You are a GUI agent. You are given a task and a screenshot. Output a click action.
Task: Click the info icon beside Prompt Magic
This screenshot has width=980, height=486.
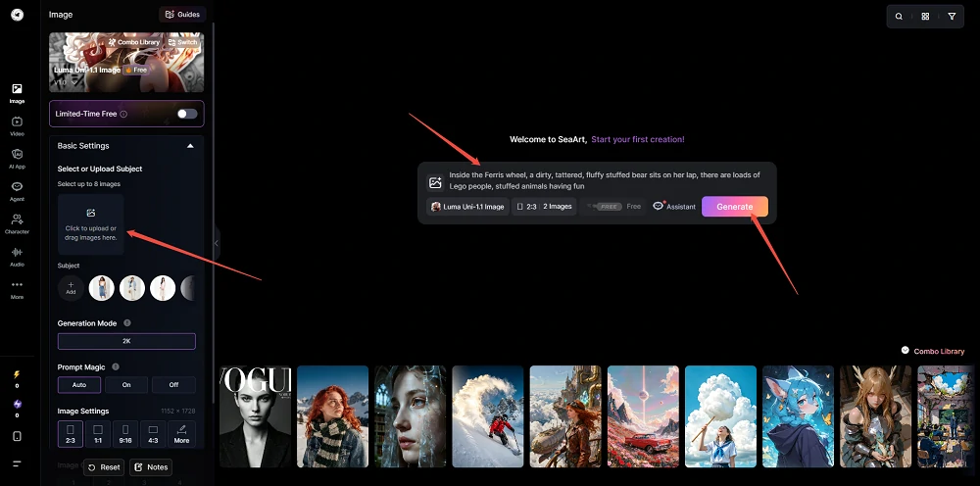(116, 366)
